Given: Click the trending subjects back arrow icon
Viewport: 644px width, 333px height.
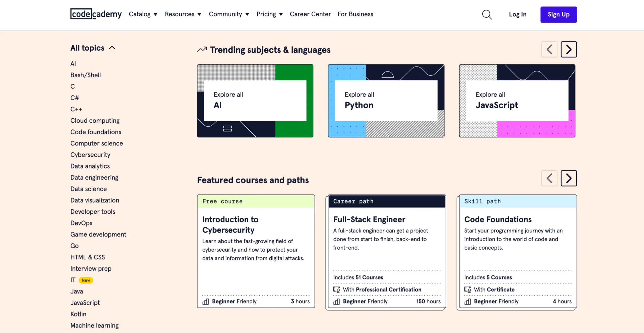Looking at the screenshot, I should click(x=550, y=49).
